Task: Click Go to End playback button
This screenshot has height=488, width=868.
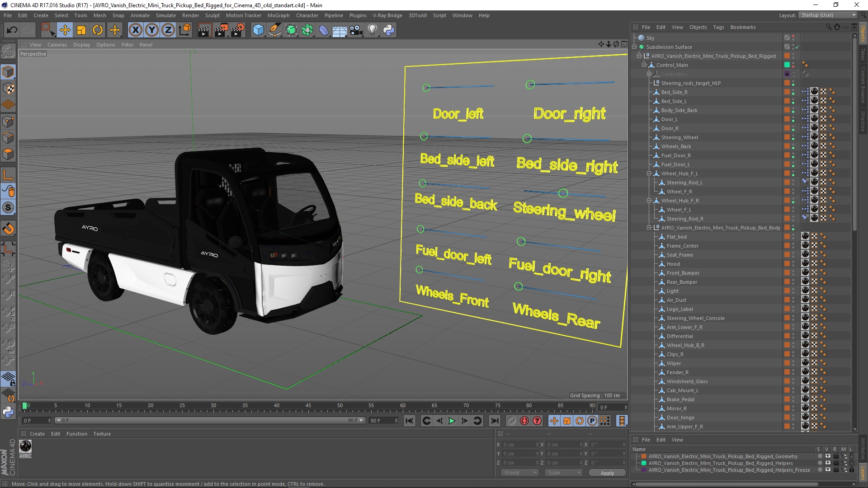Action: pos(495,421)
